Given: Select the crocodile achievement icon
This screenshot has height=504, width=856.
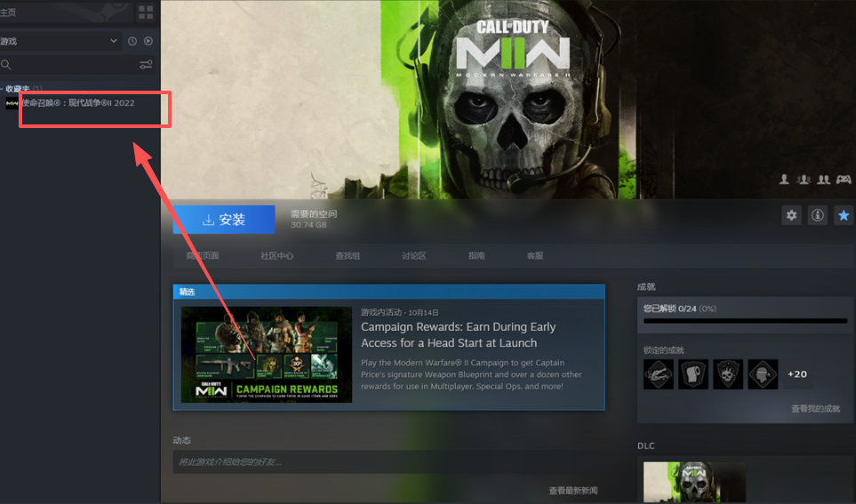Looking at the screenshot, I should (x=659, y=374).
